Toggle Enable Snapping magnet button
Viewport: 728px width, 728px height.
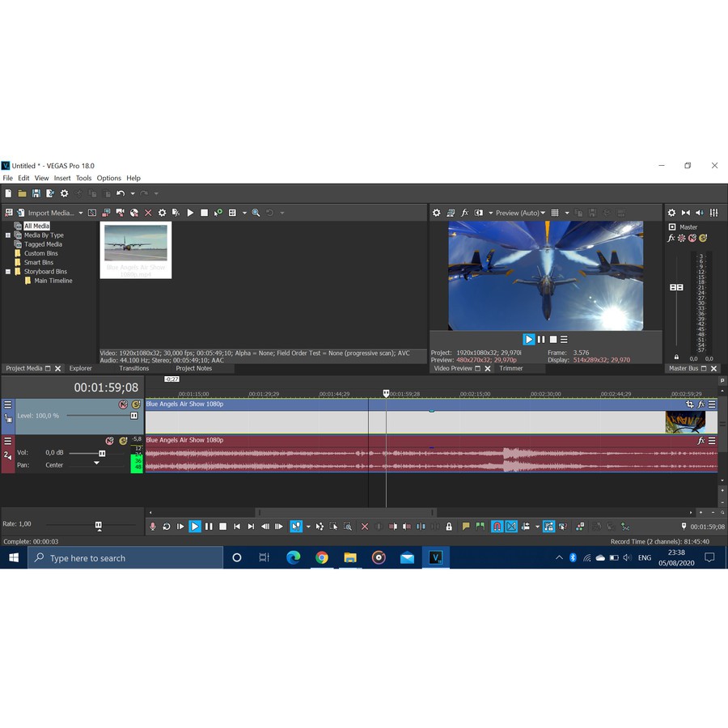(x=497, y=527)
